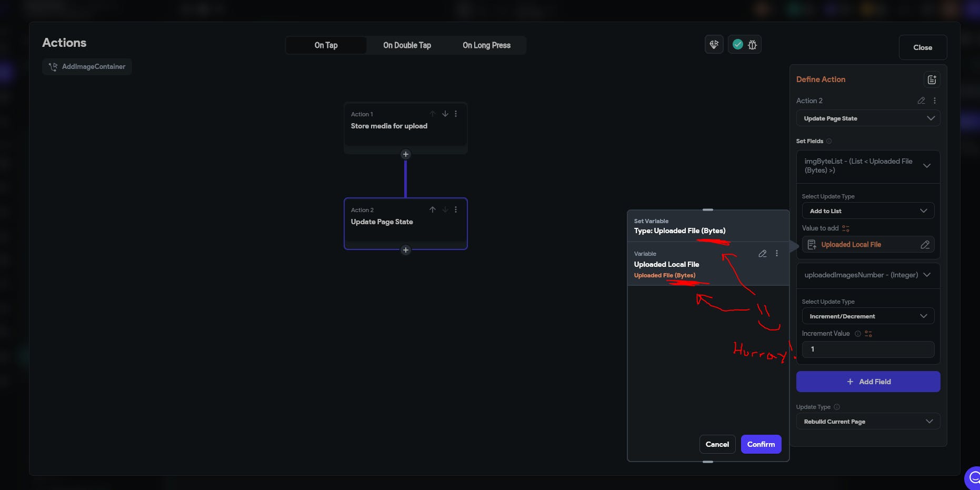Close the Actions editor
Image resolution: width=980 pixels, height=490 pixels.
pyautogui.click(x=923, y=47)
